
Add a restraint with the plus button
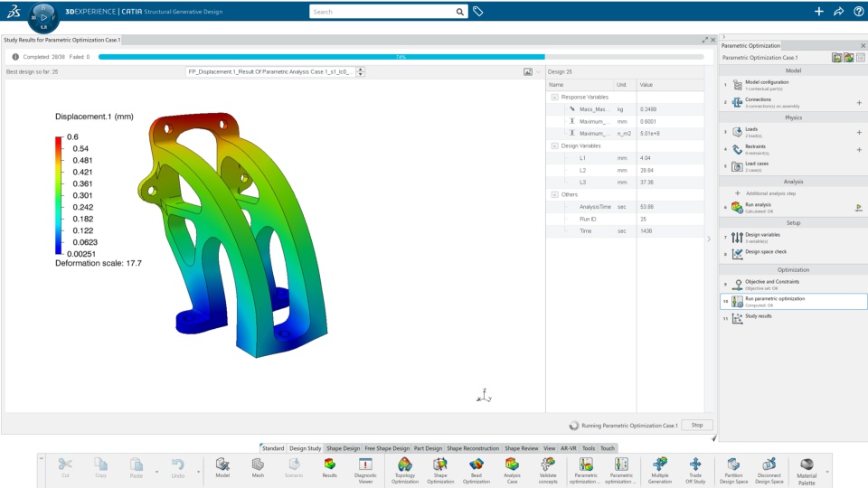[x=859, y=149]
